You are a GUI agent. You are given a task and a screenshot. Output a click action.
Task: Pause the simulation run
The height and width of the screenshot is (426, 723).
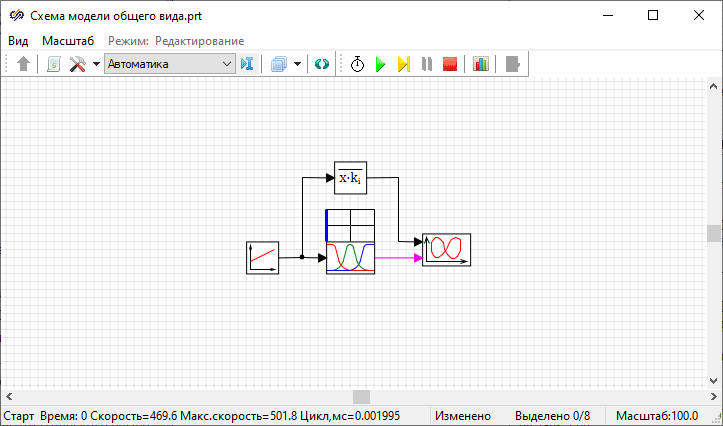click(x=427, y=64)
